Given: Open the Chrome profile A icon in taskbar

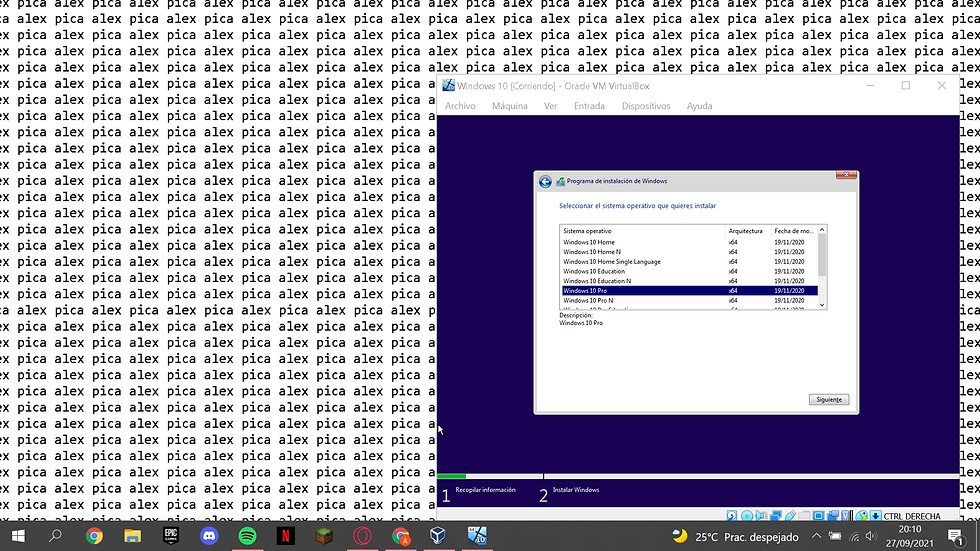Looking at the screenshot, I should (401, 536).
